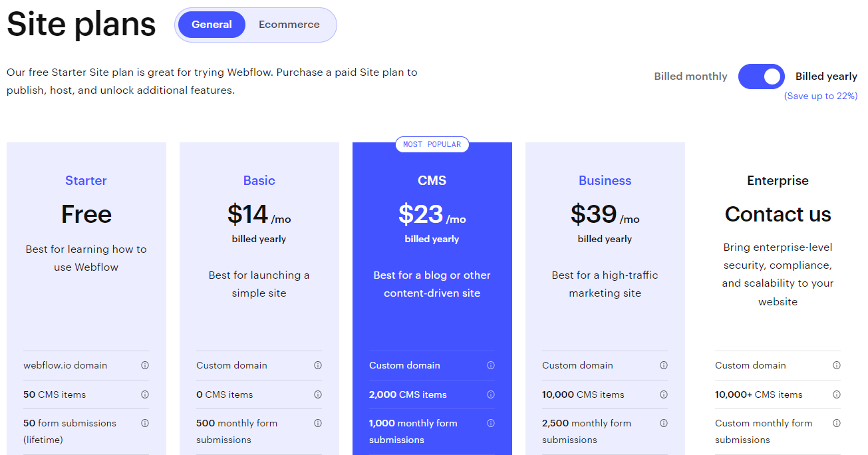Click the Save up to 22% text
The width and height of the screenshot is (868, 455).
click(x=821, y=96)
